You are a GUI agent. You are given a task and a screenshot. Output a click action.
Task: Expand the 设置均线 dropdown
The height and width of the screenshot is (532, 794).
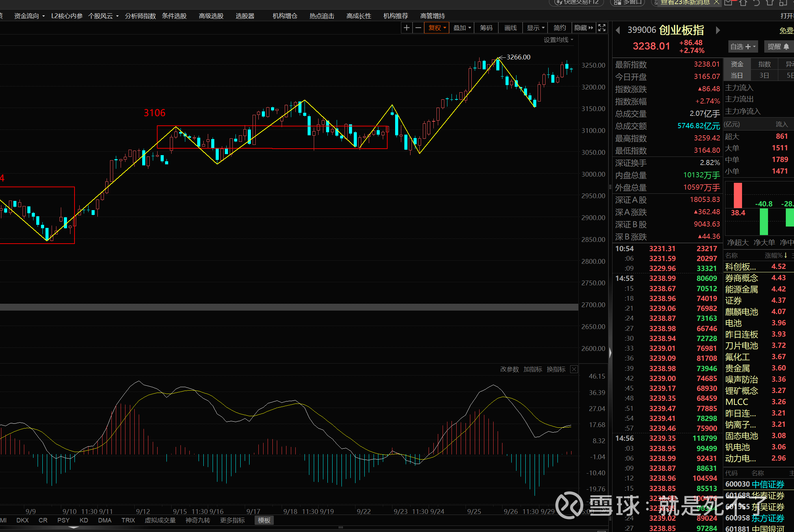point(558,40)
